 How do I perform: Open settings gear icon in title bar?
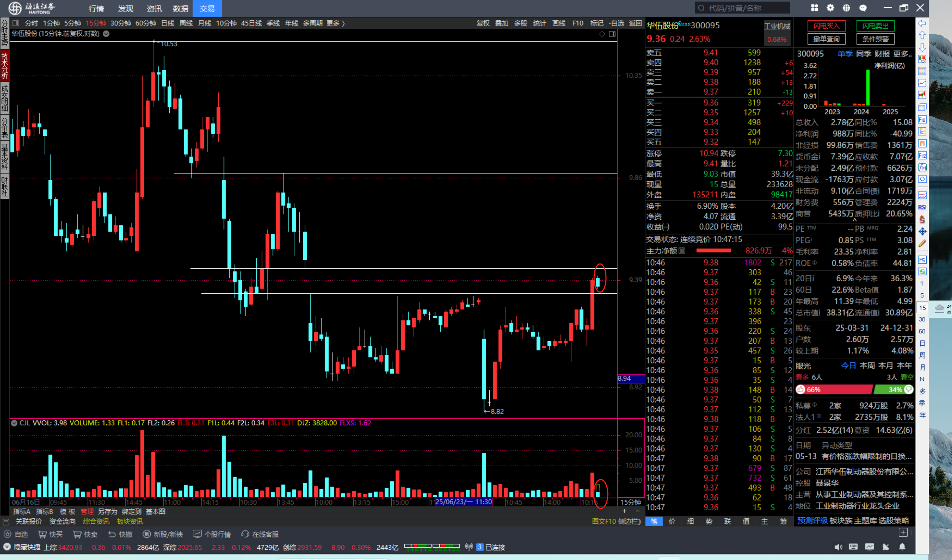point(830,8)
